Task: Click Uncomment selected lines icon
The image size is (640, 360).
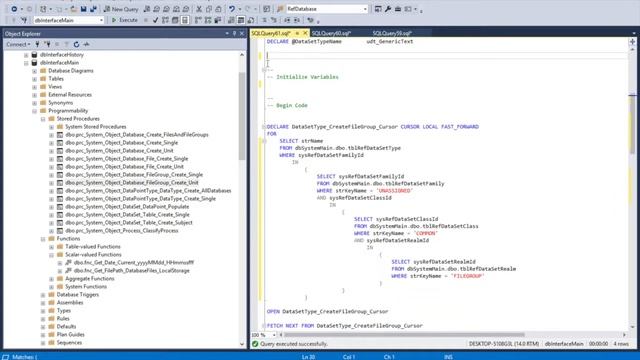Action: pos(273,20)
